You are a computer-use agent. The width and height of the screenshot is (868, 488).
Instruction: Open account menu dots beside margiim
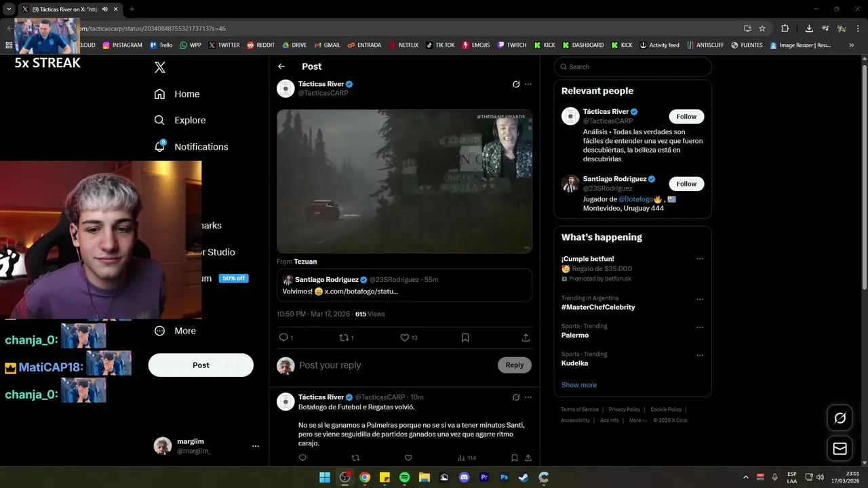256,446
